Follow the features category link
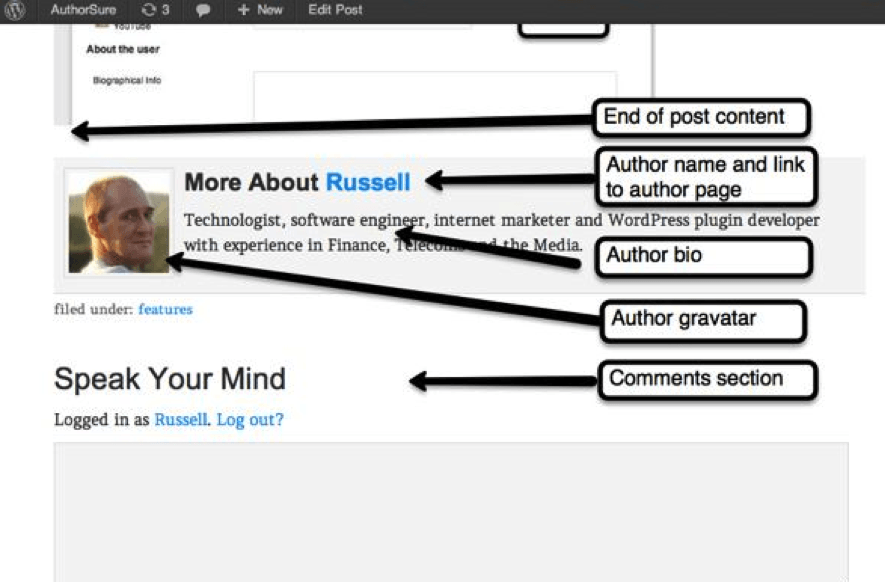The height and width of the screenshot is (583, 886). click(165, 310)
